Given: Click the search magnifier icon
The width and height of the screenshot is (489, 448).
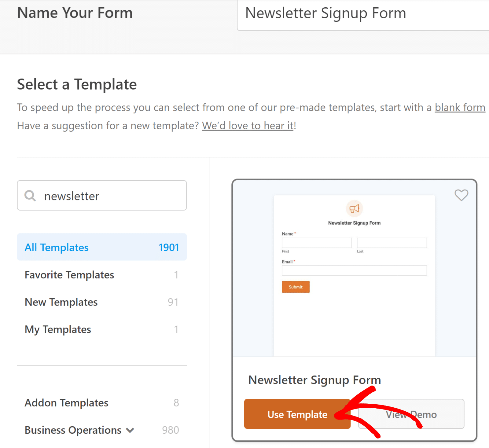Looking at the screenshot, I should coord(30,196).
